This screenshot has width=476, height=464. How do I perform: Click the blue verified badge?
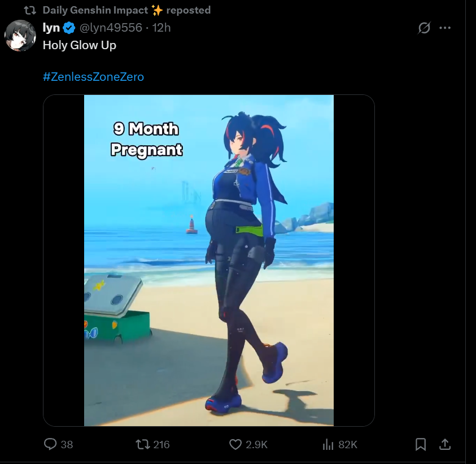(x=69, y=28)
